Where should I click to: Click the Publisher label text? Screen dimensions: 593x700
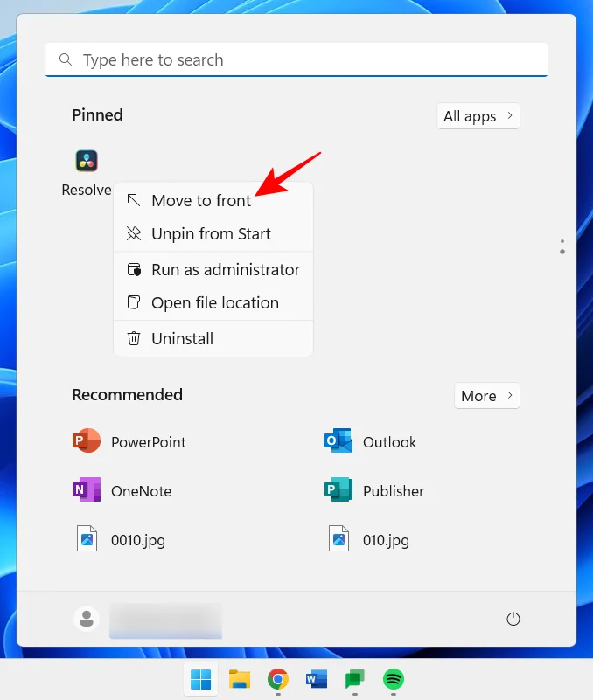[x=394, y=491]
